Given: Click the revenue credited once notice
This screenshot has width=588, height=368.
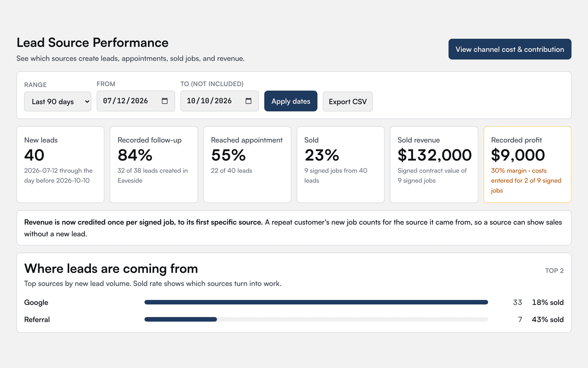Looking at the screenshot, I should point(294,228).
